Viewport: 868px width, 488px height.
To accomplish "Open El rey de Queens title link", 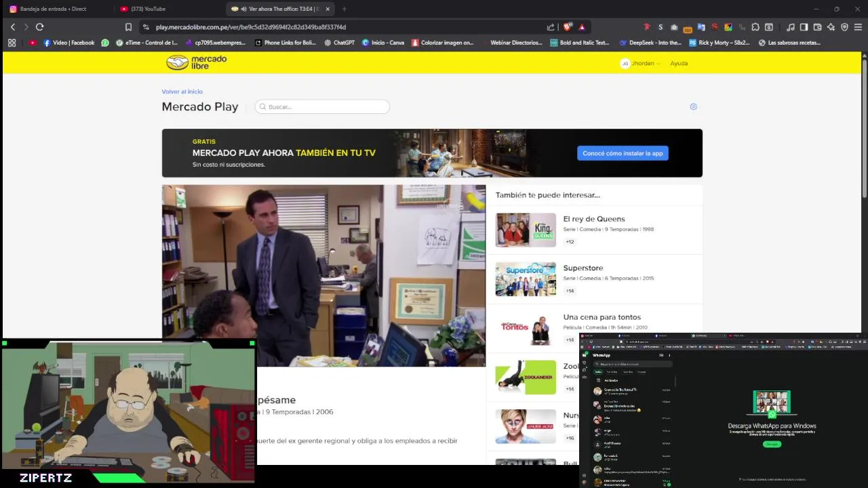I will tap(594, 219).
